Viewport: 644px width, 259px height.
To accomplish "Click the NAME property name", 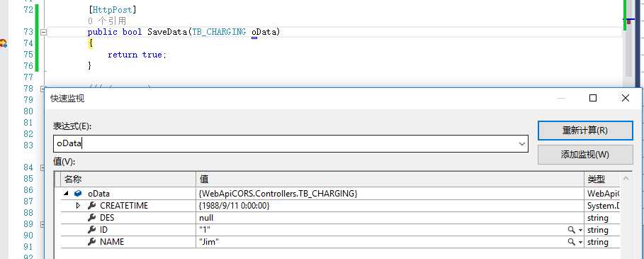I will point(112,242).
